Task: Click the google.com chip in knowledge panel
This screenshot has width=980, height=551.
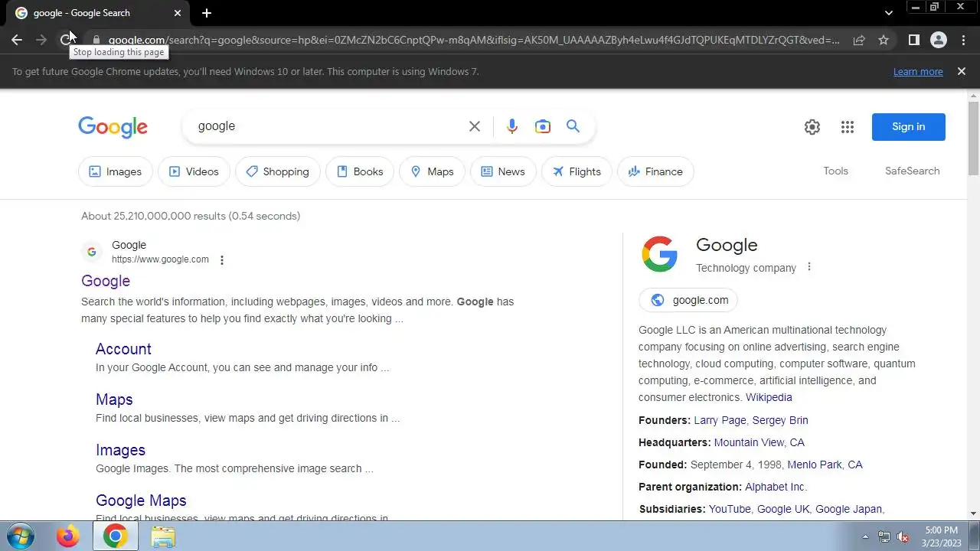Action: coord(688,300)
